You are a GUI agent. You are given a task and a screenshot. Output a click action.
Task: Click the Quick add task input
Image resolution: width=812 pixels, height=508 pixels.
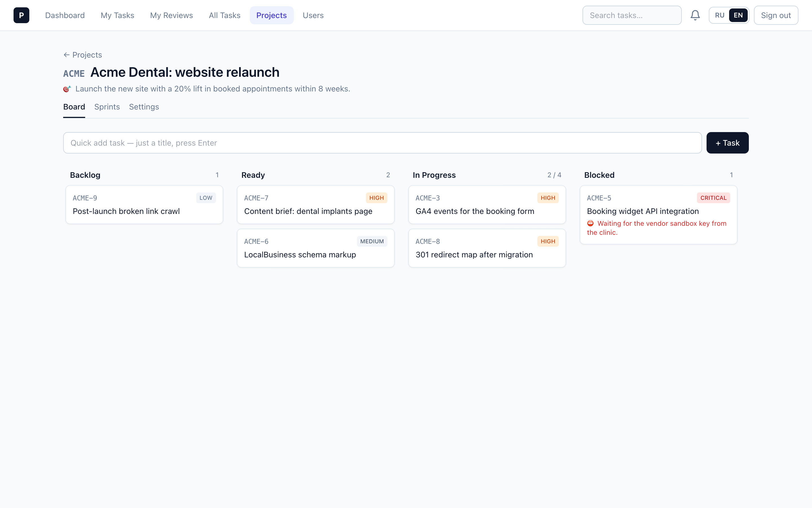point(382,143)
